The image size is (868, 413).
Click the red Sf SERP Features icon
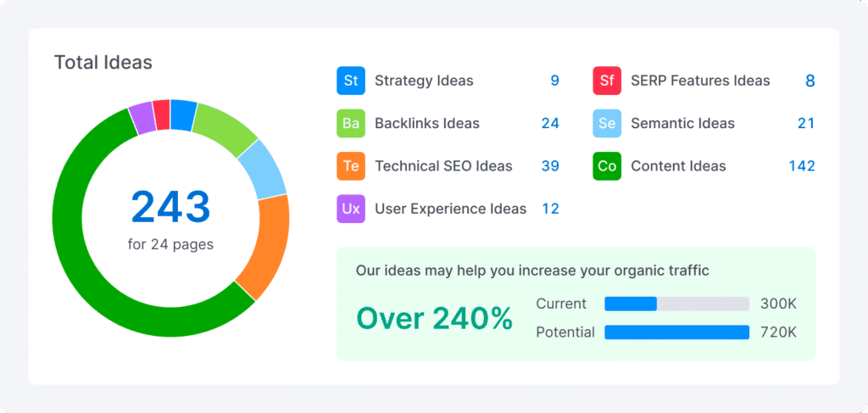coord(606,81)
